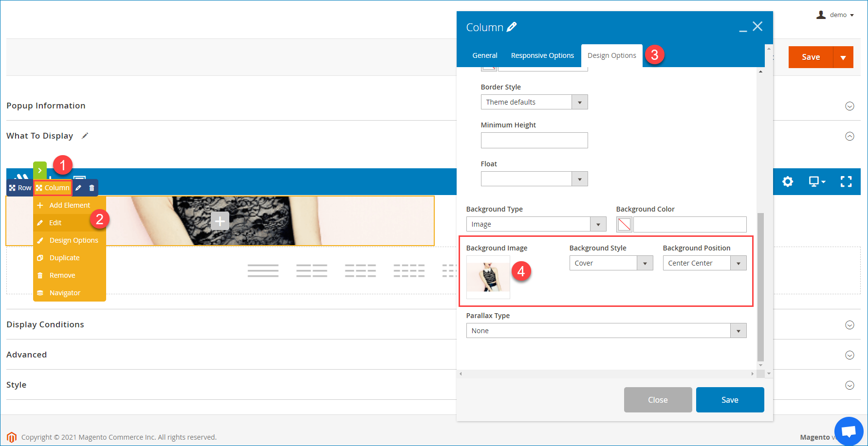Click the Background Color swatch
Screen dimensions: 868x446
(624, 224)
